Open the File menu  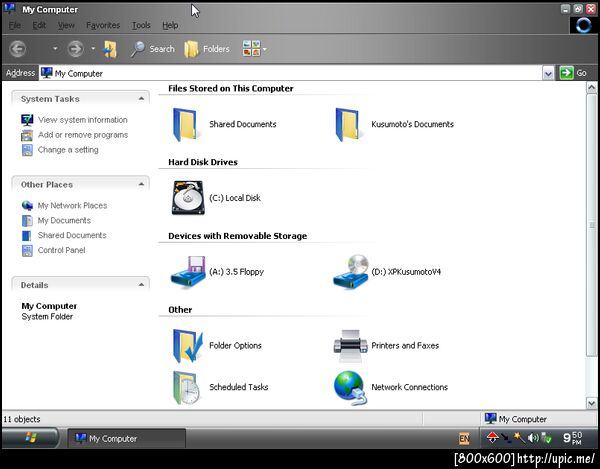click(x=15, y=25)
